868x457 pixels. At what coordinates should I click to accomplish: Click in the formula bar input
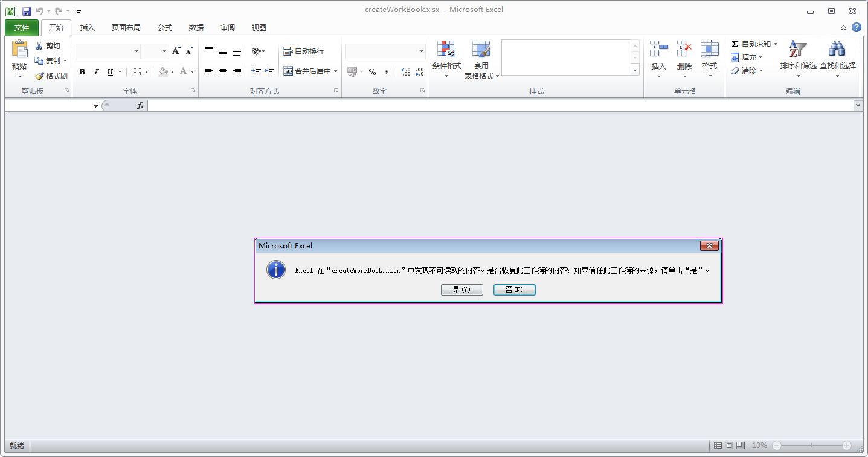point(501,106)
